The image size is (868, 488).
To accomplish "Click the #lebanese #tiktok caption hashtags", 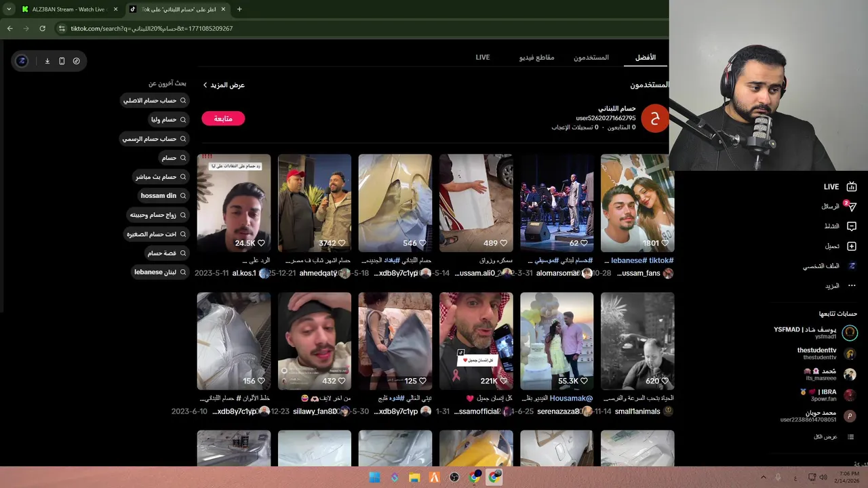I will coord(642,260).
